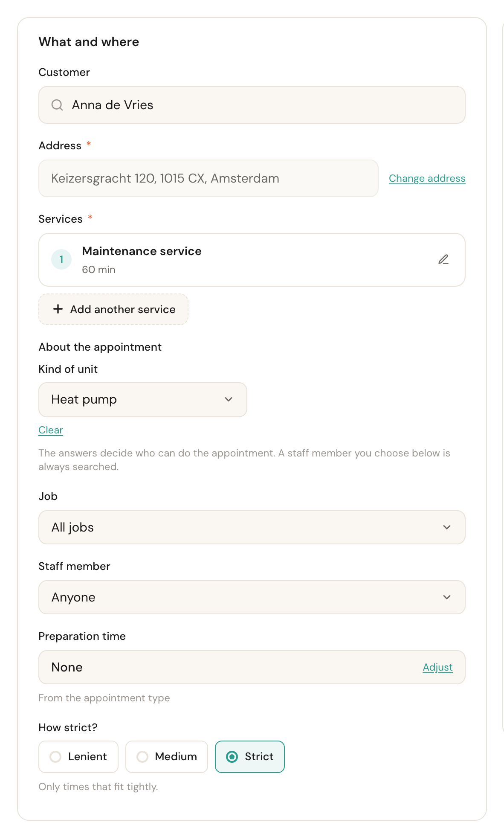Viewport: 504px width, 837px height.
Task: Click the search magnifier icon in Customer field
Action: (x=57, y=105)
